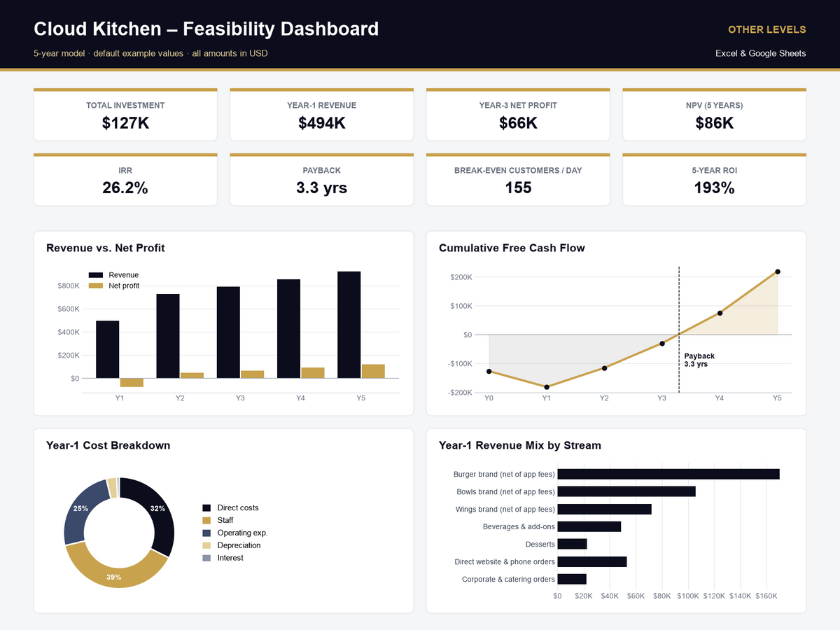Click the Interest legend swatch

[x=206, y=558]
